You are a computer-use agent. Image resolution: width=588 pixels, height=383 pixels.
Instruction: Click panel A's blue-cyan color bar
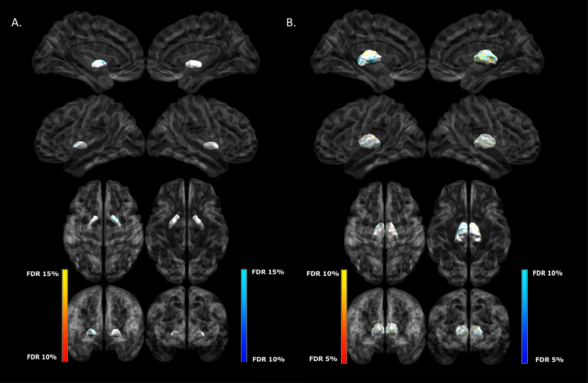(x=244, y=316)
